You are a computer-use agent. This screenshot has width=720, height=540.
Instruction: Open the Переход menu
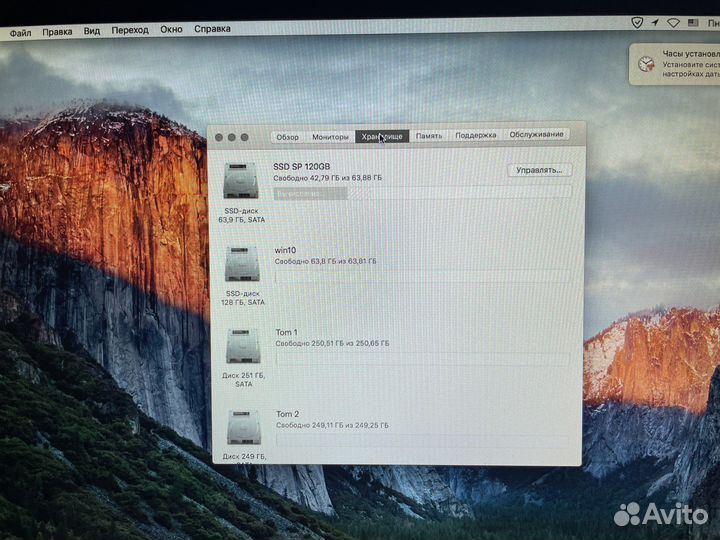point(130,30)
